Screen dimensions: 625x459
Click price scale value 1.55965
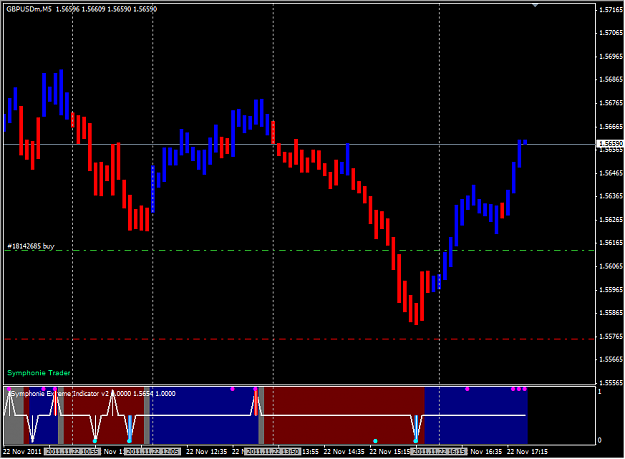coord(611,290)
